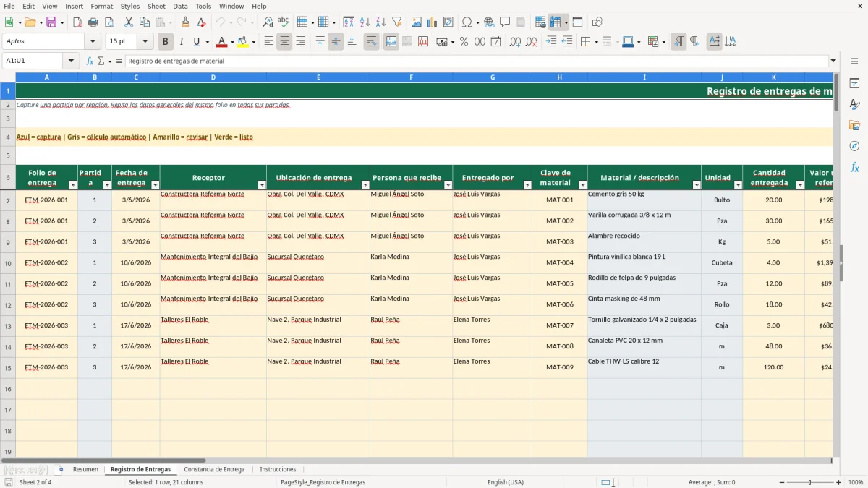Align text left
Image resolution: width=868 pixels, height=488 pixels.
tap(268, 42)
